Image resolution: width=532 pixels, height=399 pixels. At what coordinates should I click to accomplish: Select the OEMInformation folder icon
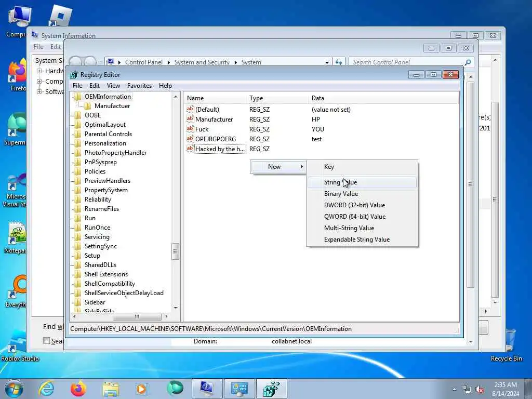coord(78,97)
